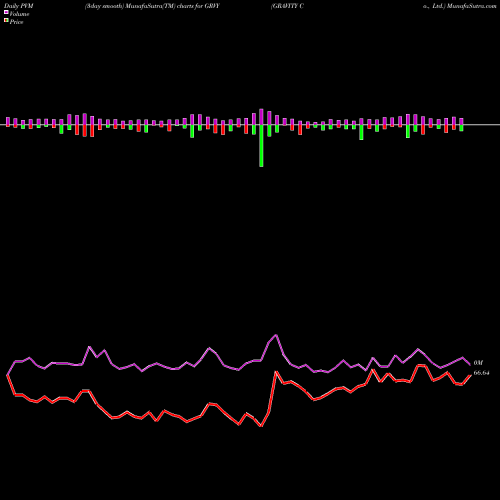
Task: Select the 'Price' legend label
Action: 16,22
